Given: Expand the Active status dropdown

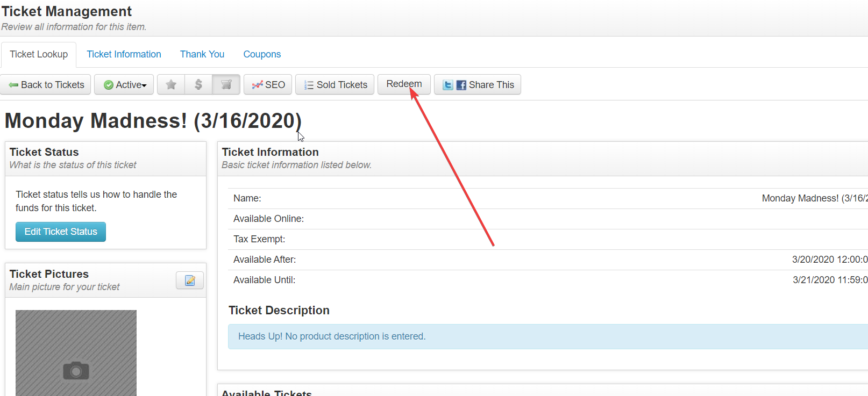Looking at the screenshot, I should click(124, 85).
